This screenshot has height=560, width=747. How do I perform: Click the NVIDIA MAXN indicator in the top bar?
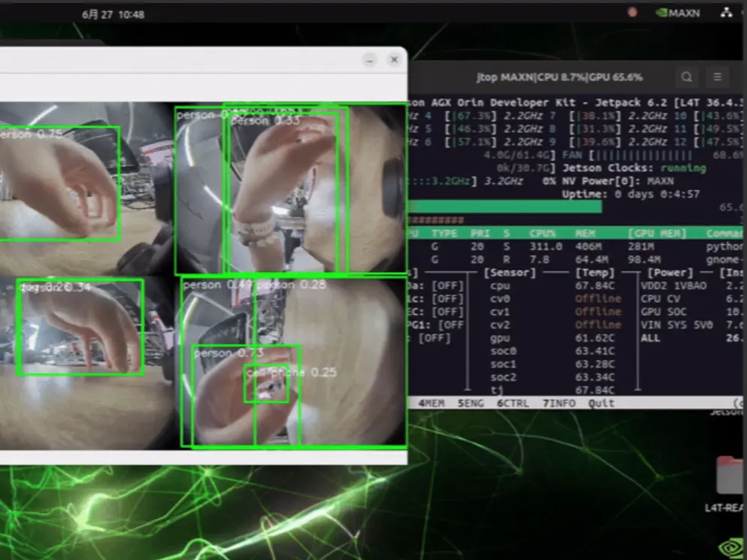[678, 12]
